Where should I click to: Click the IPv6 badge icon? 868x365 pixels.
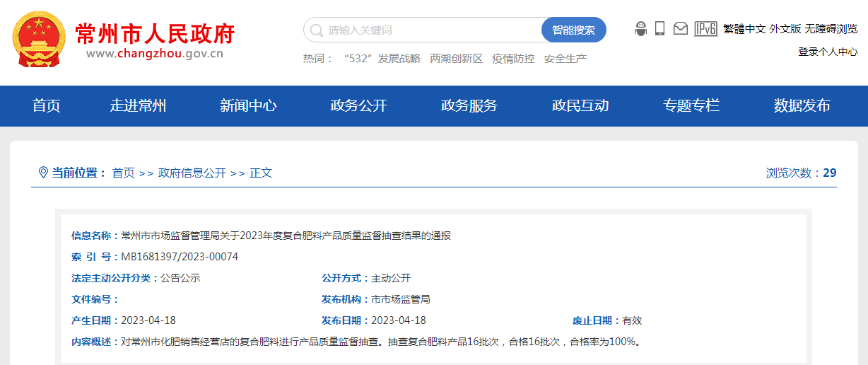click(x=705, y=28)
